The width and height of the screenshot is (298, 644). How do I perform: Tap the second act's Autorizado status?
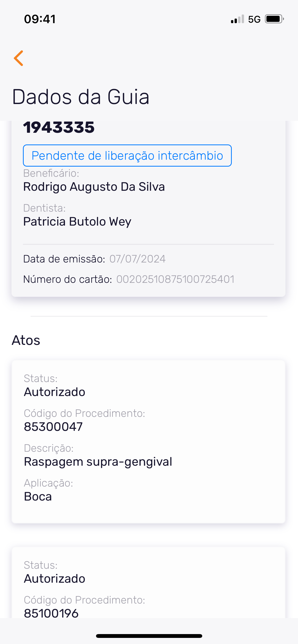[55, 579]
